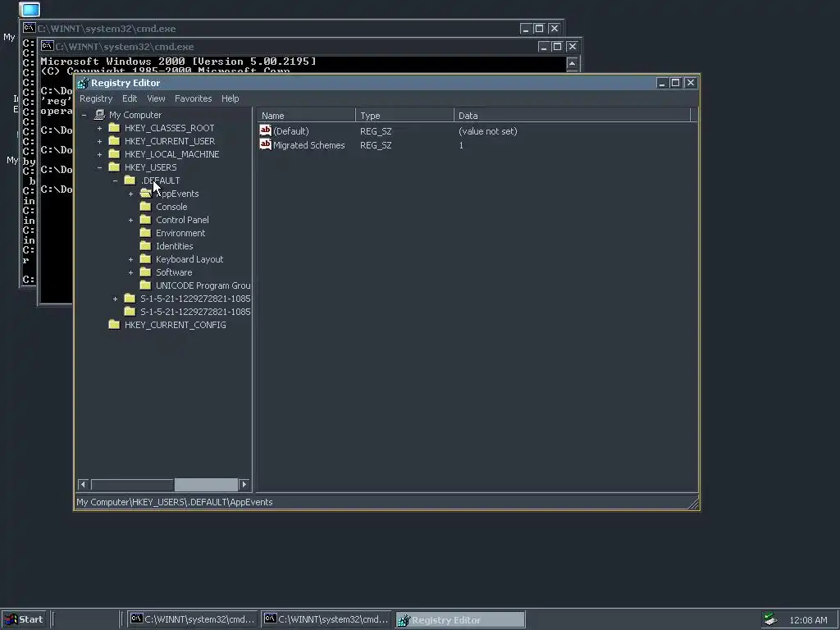Click the (value not set) data cell
Image resolution: width=840 pixels, height=630 pixels.
pos(488,131)
